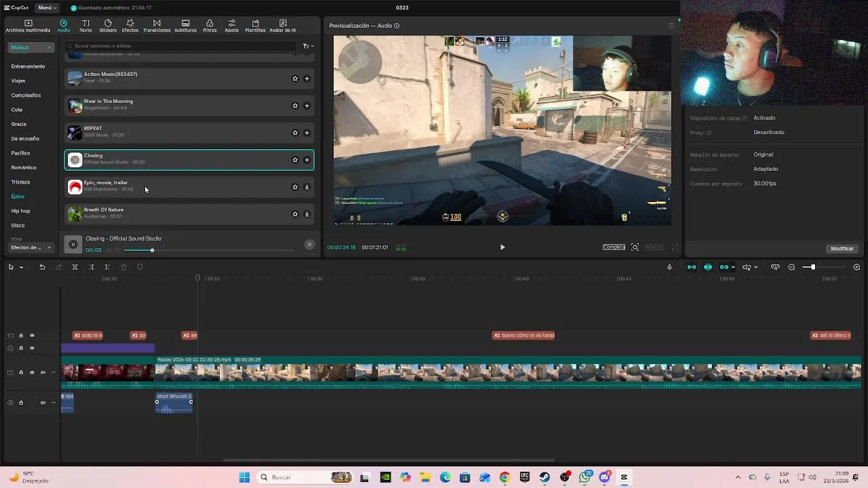This screenshot has height=488, width=868.
Task: Select the Romántico music category
Action: coord(24,167)
